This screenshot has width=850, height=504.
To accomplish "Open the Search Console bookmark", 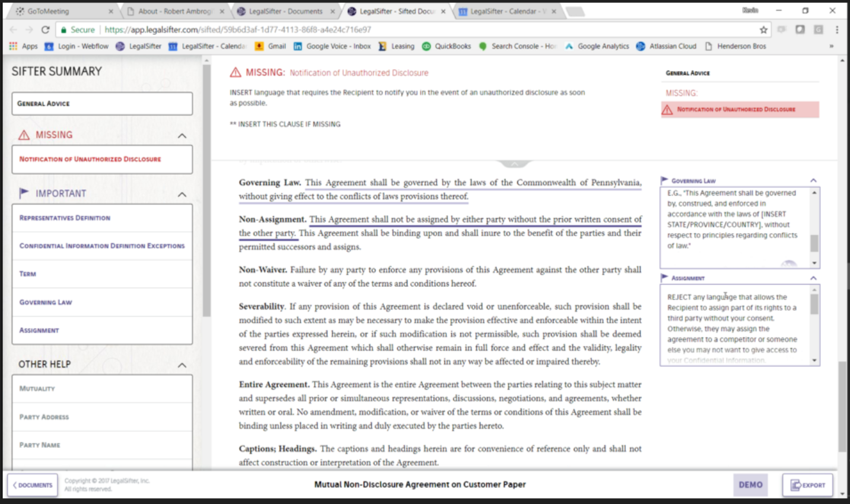I will [x=517, y=46].
